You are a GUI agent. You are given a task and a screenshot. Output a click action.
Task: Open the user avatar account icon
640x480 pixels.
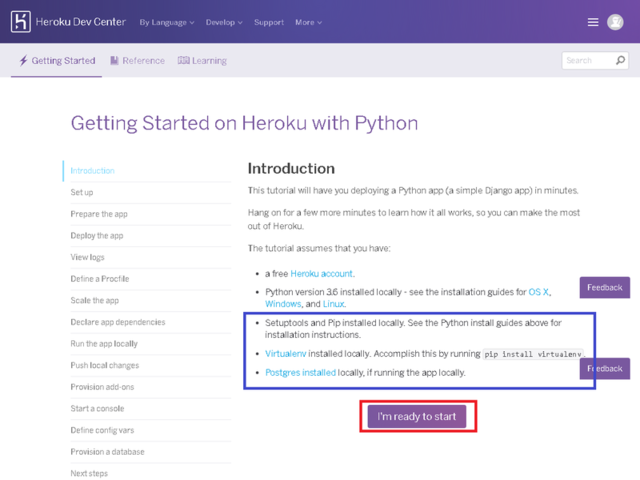coord(615,22)
